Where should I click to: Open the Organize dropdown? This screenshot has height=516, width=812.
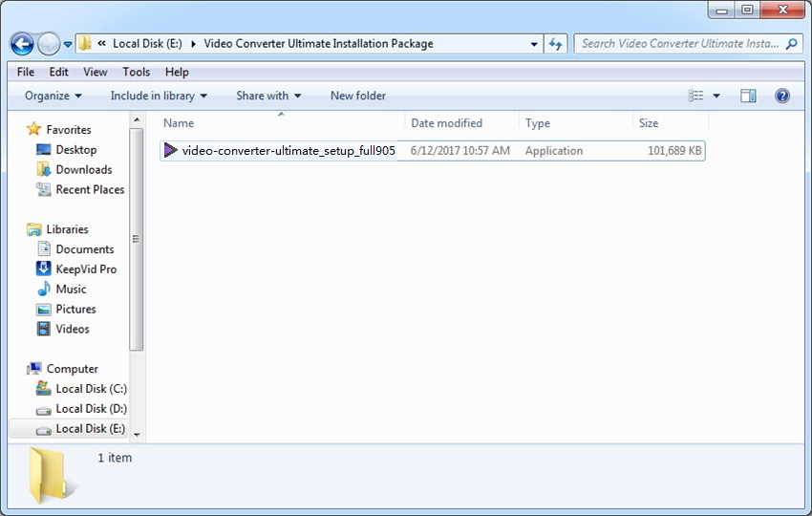[x=53, y=96]
